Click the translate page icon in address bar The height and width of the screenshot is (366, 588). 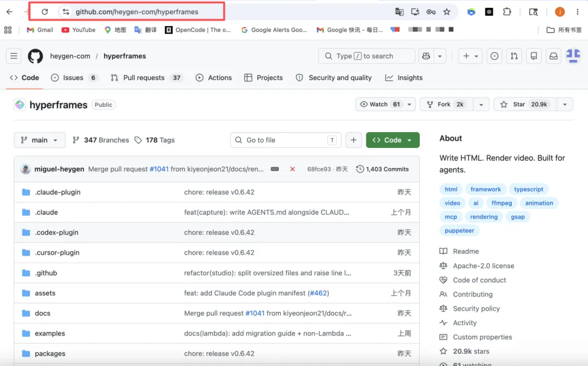tap(400, 11)
